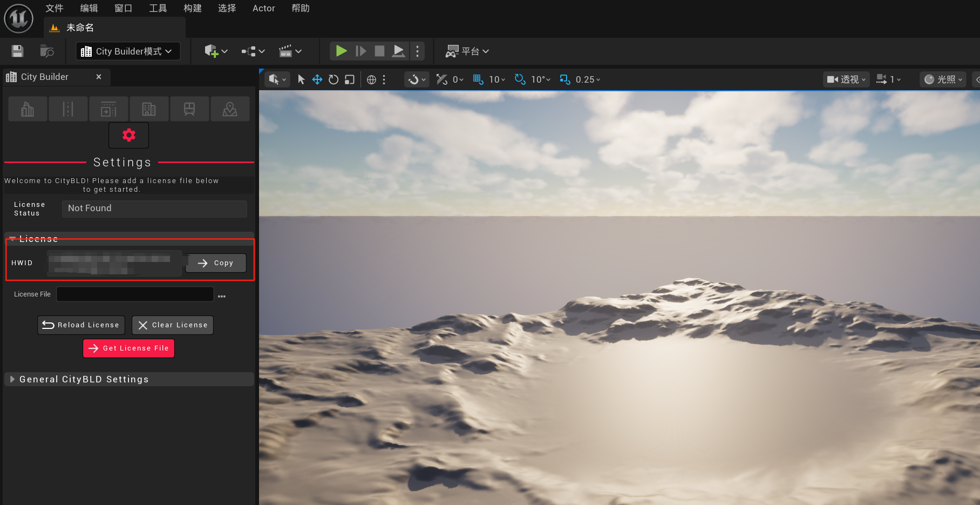The width and height of the screenshot is (980, 505).
Task: Copy the HWID with Copy button
Action: pyautogui.click(x=216, y=263)
